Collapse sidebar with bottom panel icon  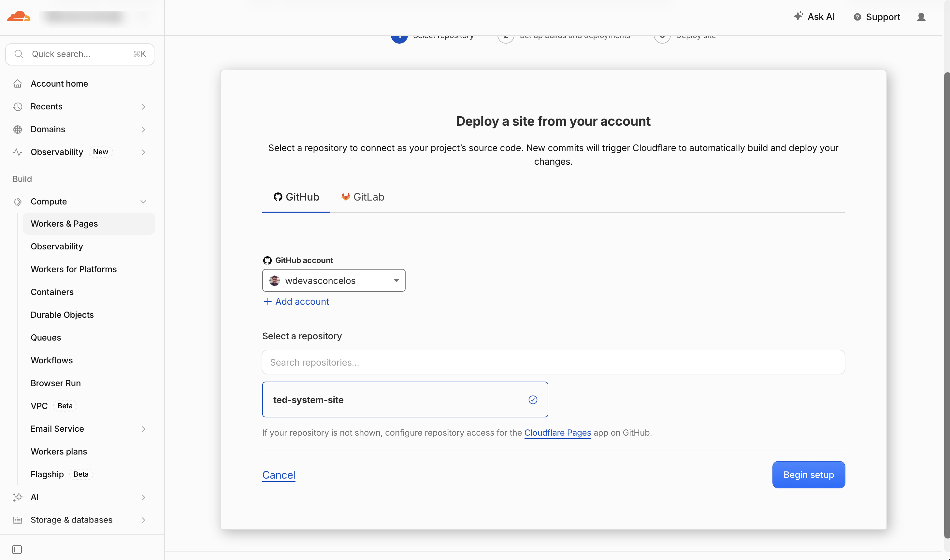coord(17,550)
